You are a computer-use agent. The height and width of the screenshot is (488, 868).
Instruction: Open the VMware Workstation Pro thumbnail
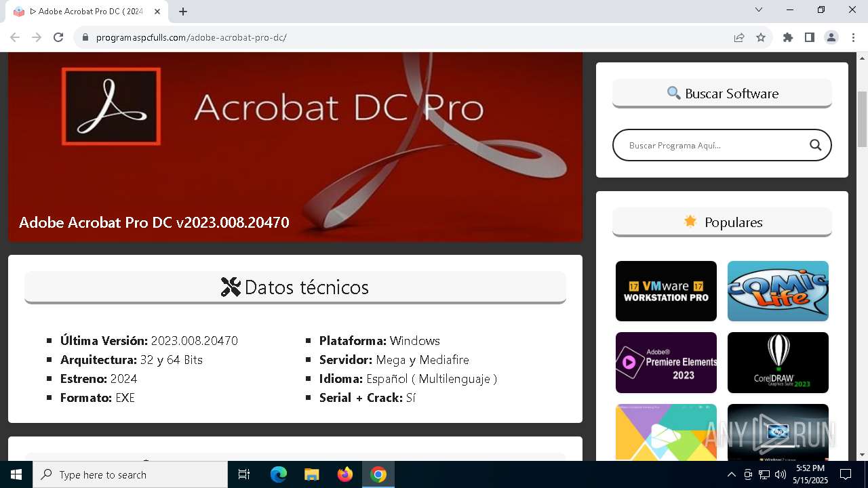pos(666,291)
